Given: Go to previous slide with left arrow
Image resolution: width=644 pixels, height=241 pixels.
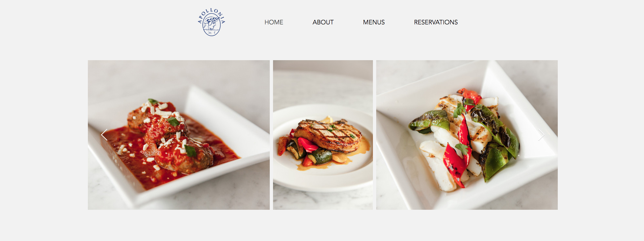Looking at the screenshot, I should point(104,135).
